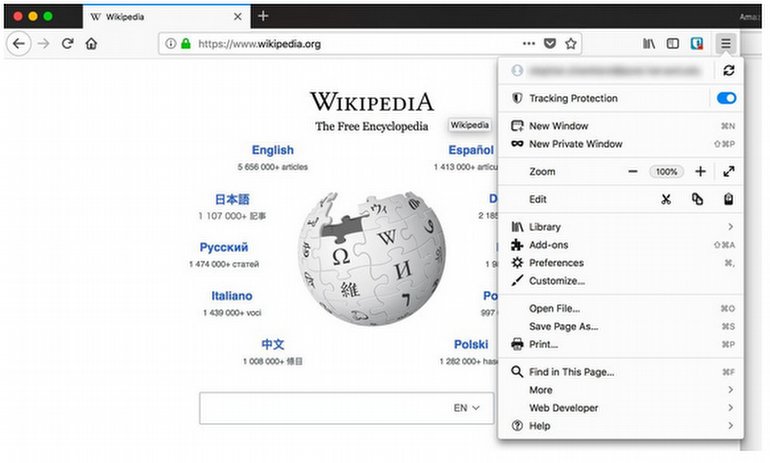This screenshot has height=463, width=770.
Task: Close the Wikipedia tab
Action: (x=238, y=17)
